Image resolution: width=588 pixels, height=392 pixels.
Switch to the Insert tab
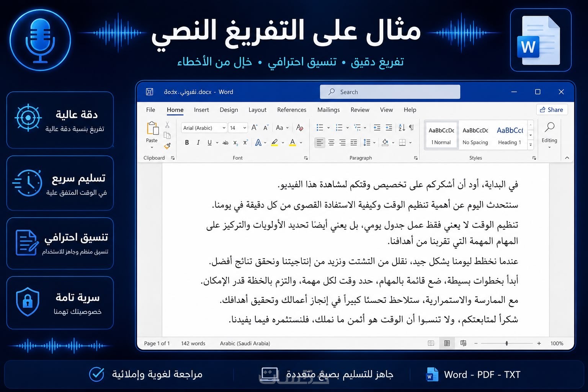click(x=201, y=110)
